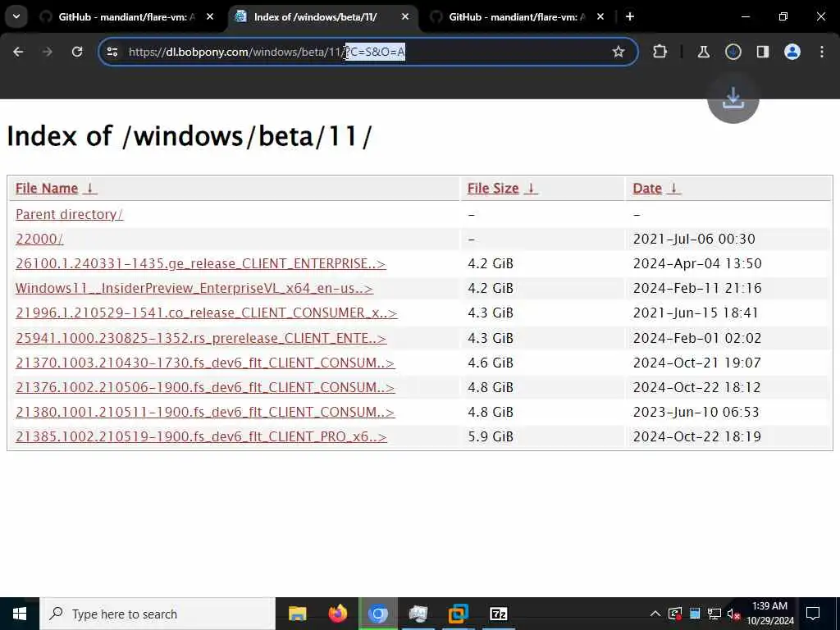The height and width of the screenshot is (630, 840).
Task: Show downloads in the toolbar
Action: click(733, 52)
